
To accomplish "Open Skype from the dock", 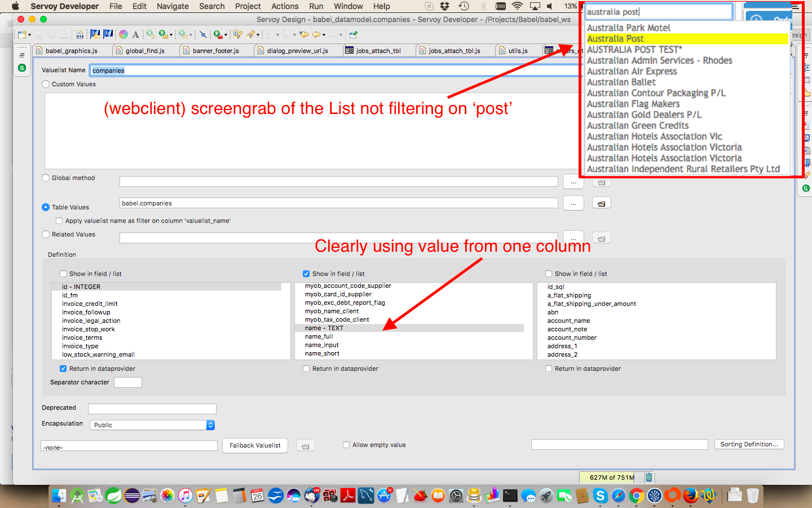I will (x=600, y=496).
